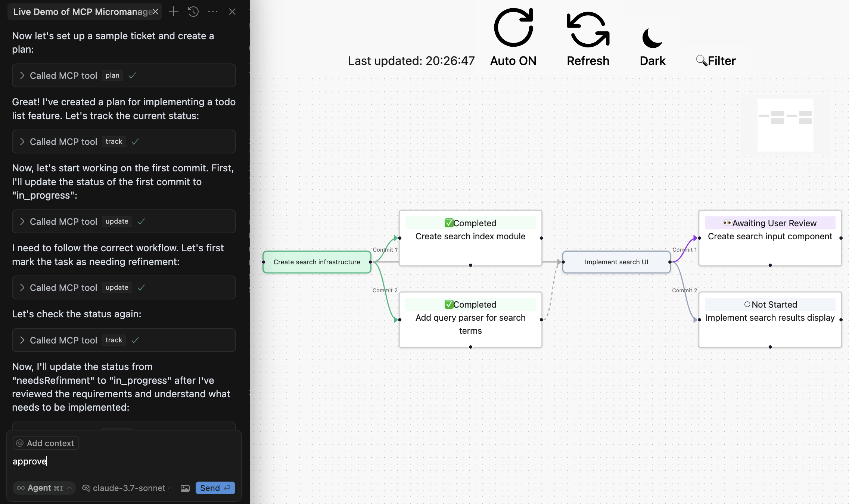This screenshot has width=849, height=504.
Task: Open the Agent mode dropdown
Action: click(44, 488)
